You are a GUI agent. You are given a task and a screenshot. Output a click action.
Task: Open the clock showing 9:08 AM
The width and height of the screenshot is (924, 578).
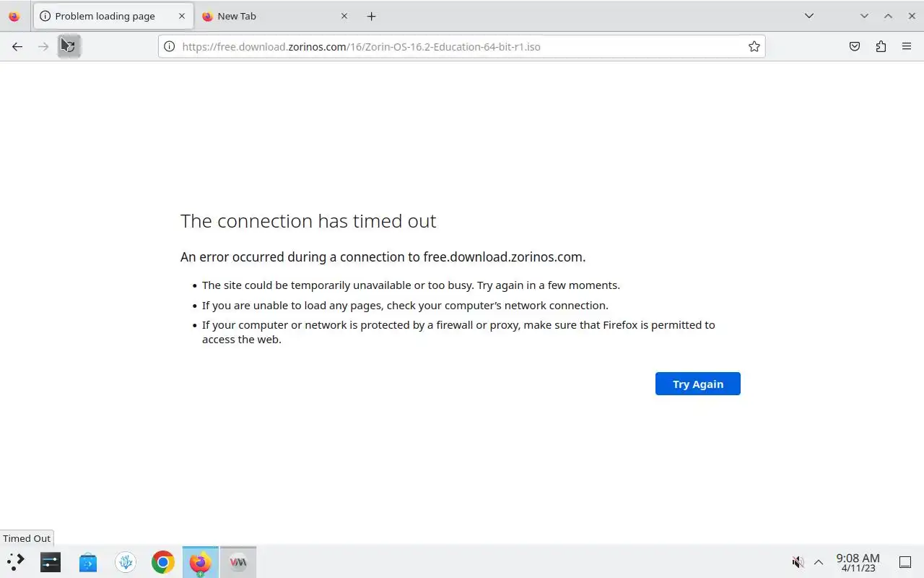coord(858,563)
